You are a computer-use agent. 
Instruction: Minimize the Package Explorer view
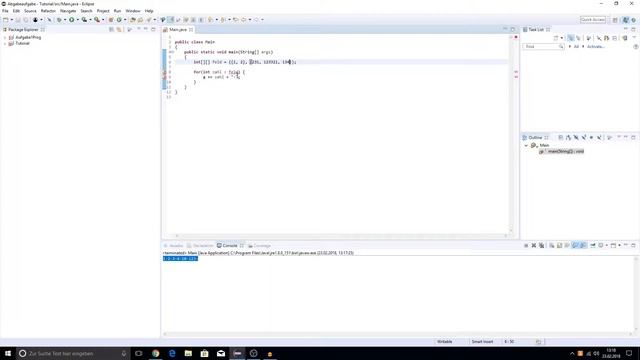pos(146,29)
